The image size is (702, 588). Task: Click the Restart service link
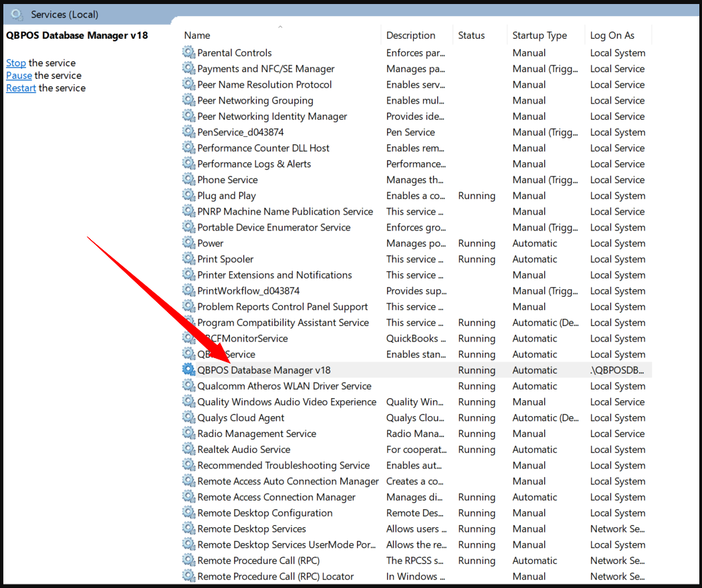21,88
